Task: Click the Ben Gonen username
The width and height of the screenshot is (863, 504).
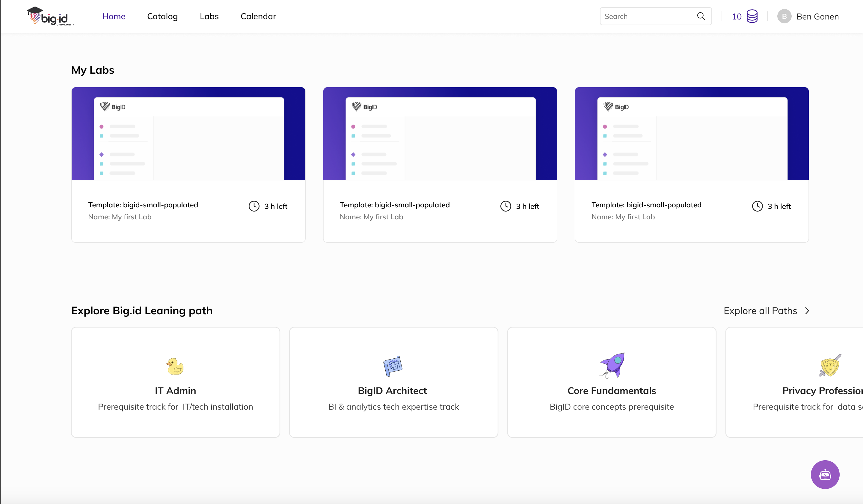Action: click(x=817, y=16)
